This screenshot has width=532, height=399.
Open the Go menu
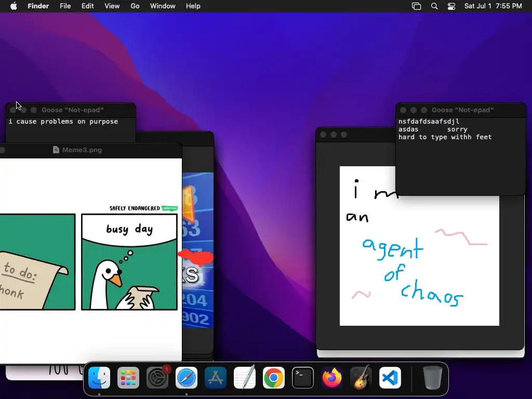click(x=135, y=6)
